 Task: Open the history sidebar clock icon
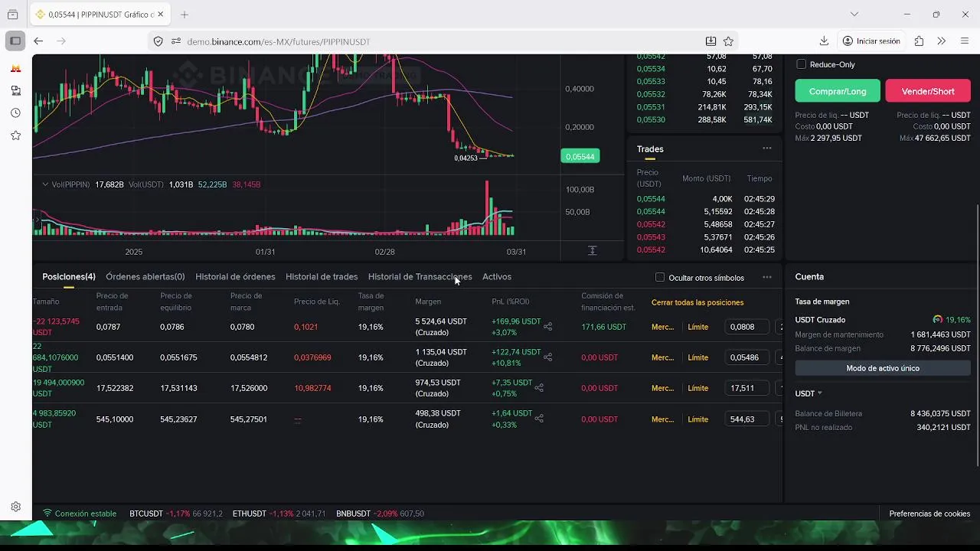pos(15,112)
